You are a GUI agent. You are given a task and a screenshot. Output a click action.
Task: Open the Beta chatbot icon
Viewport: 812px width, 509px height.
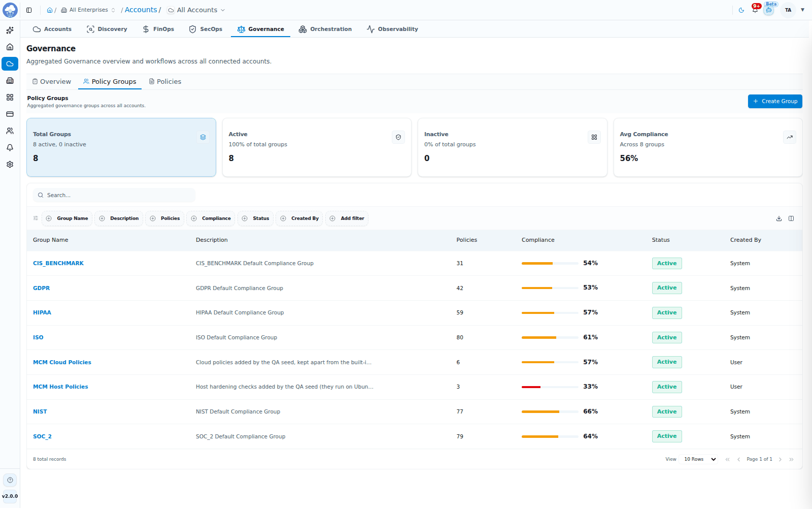point(769,10)
